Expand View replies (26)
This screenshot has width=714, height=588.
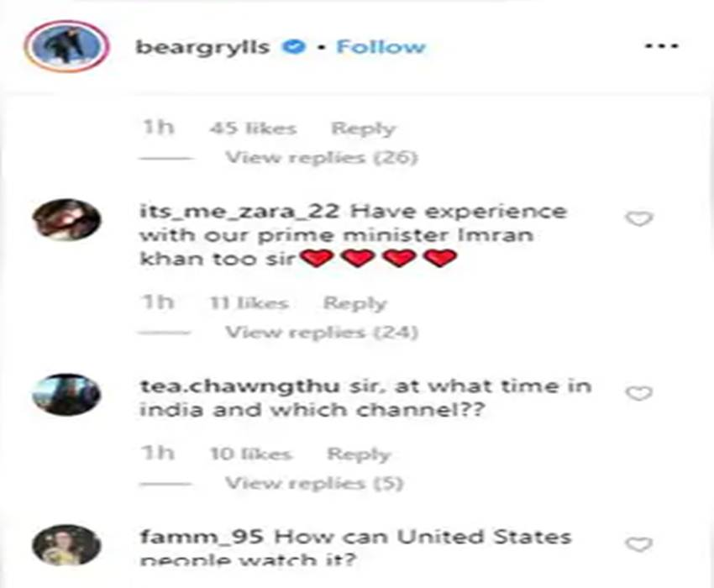click(x=322, y=158)
